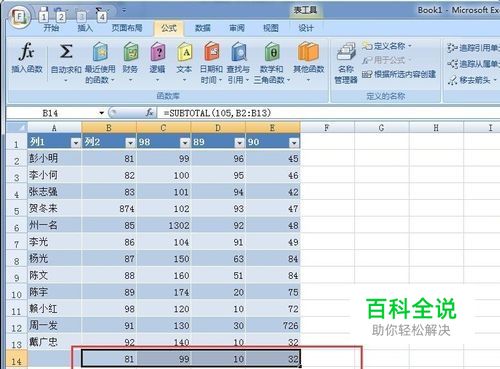Switch to the Page Layout (页面布局) tab

[x=127, y=28]
